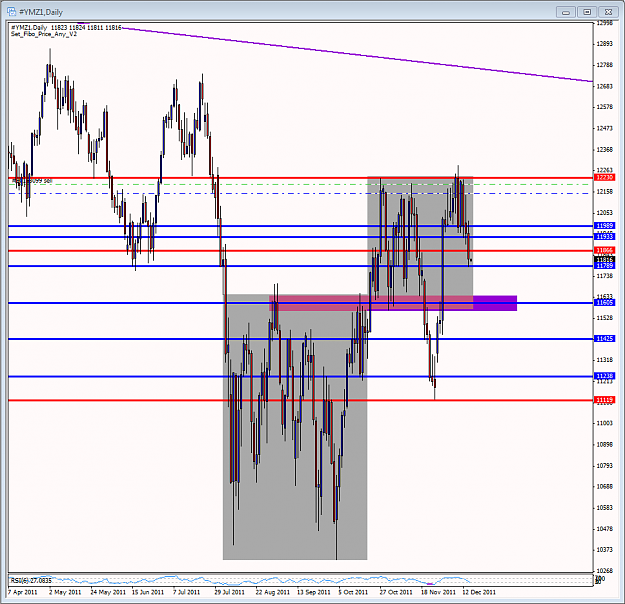Maximize the #YMZ1,Daily chart window
The image size is (625, 604).
(x=587, y=12)
